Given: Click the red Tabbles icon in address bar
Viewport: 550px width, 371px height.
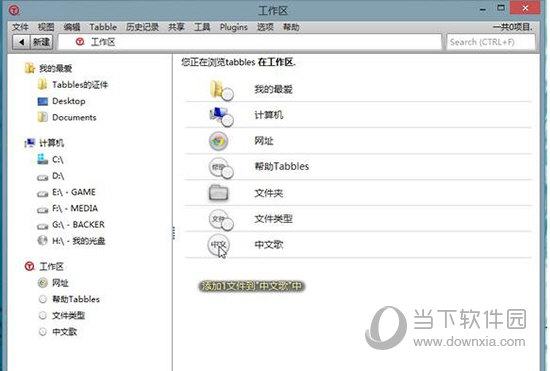Looking at the screenshot, I should pyautogui.click(x=80, y=42).
